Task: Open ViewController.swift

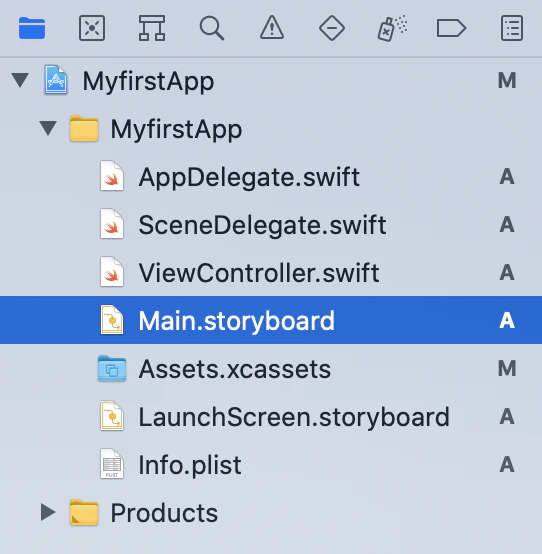Action: point(271,273)
